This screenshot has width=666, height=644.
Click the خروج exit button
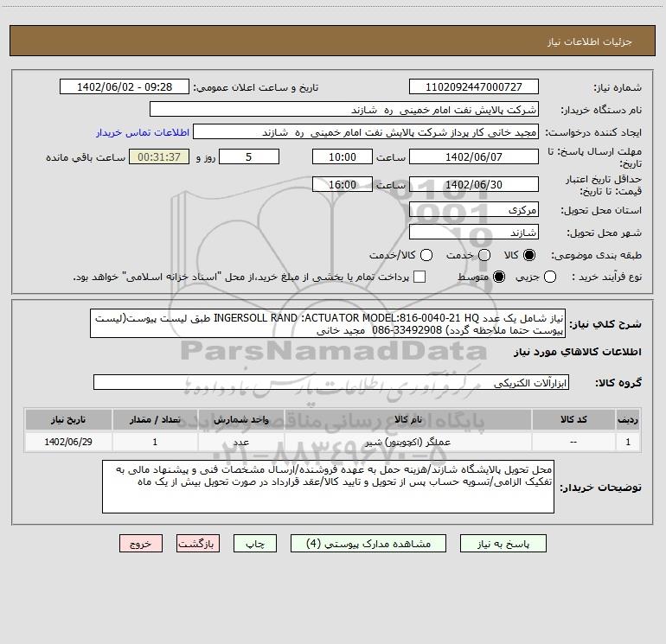(141, 544)
